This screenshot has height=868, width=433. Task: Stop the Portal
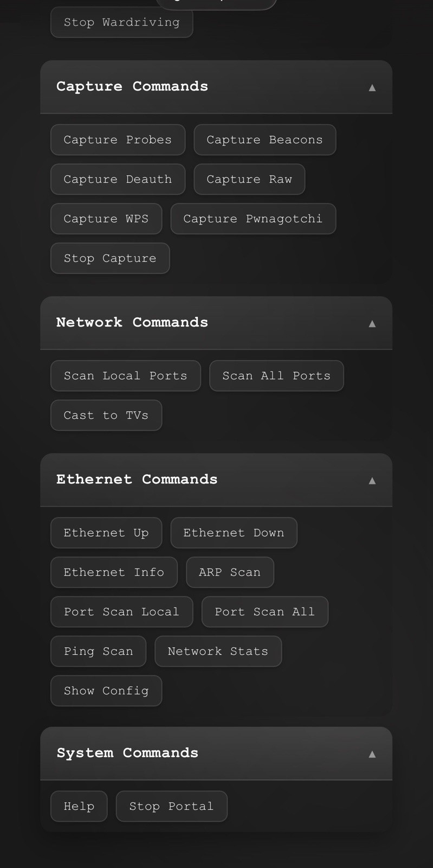(x=171, y=806)
